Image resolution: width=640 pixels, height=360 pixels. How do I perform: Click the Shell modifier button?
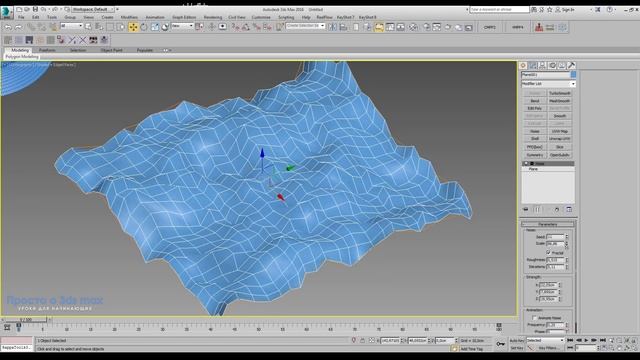pos(535,139)
